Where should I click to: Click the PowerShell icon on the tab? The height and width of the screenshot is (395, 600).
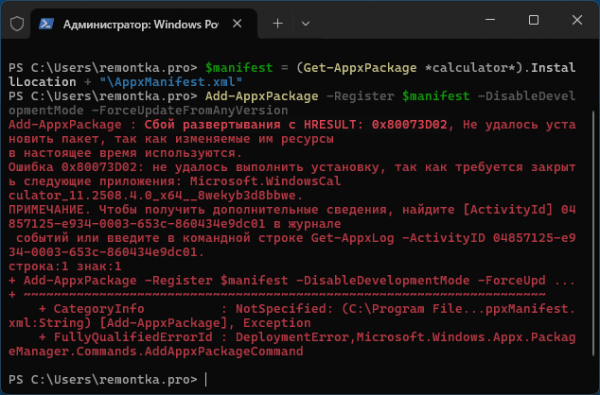click(x=46, y=24)
